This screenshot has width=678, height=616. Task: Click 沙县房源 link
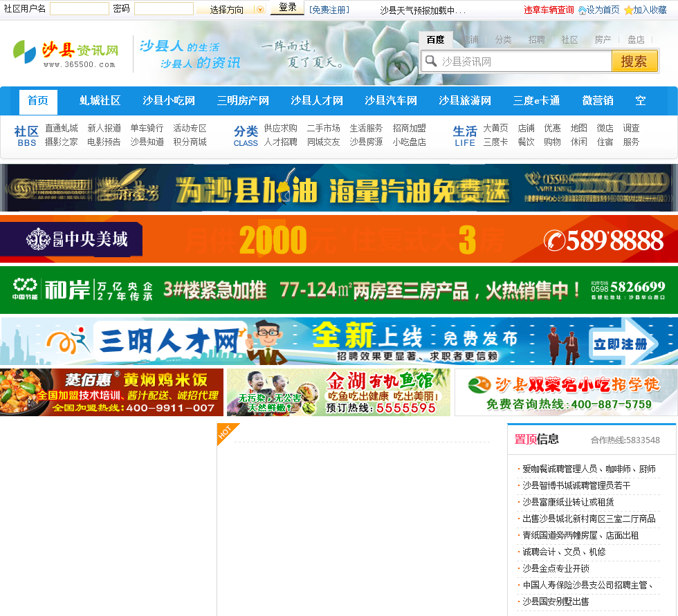click(x=366, y=142)
